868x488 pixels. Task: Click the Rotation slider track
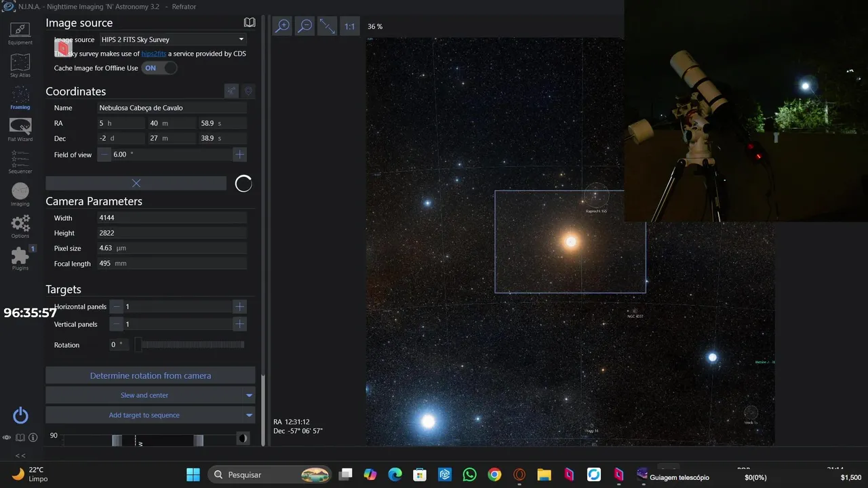[x=190, y=345]
